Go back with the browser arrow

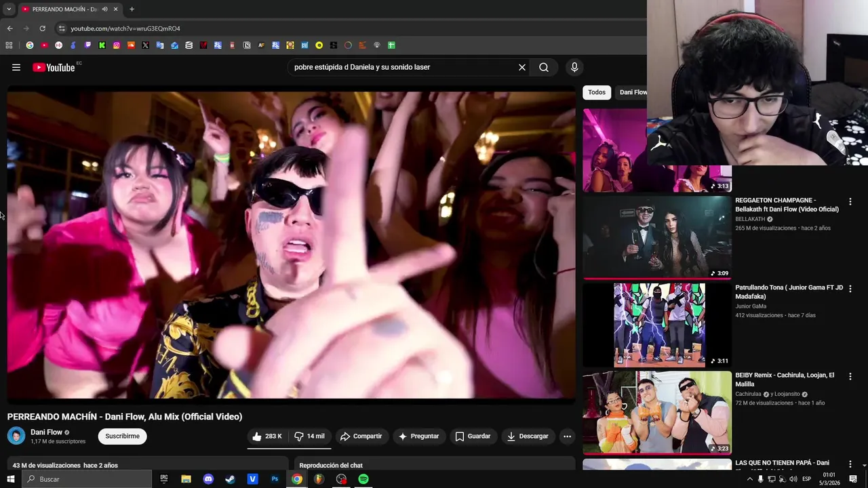9,28
